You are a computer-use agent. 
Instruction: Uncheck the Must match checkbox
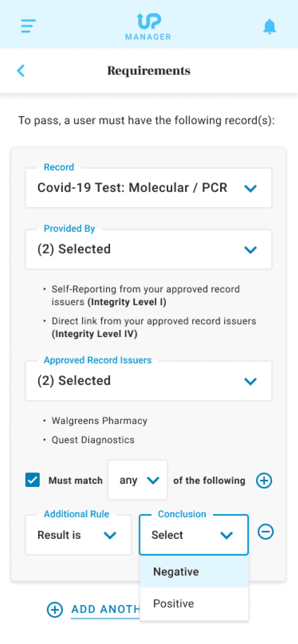(x=33, y=480)
